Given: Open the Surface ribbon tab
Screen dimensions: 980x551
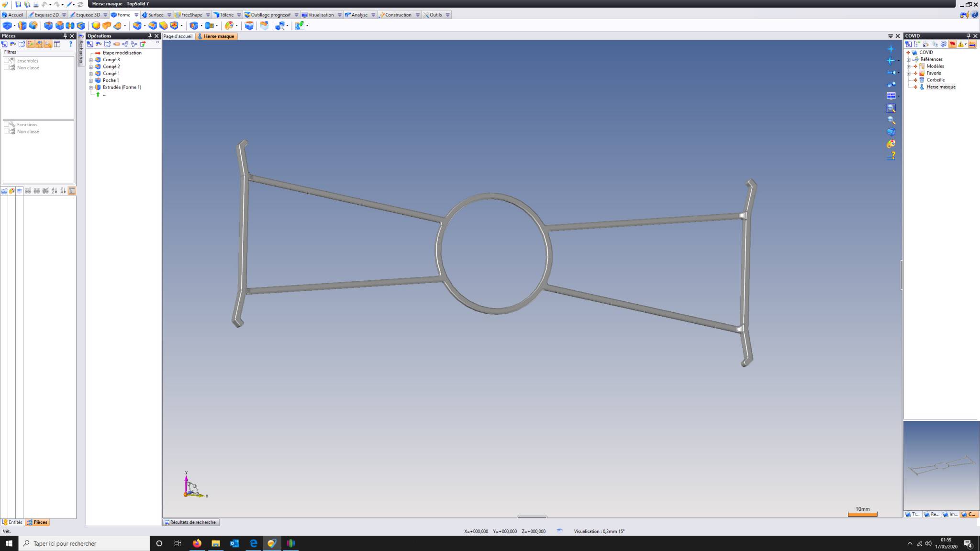Looking at the screenshot, I should [153, 15].
